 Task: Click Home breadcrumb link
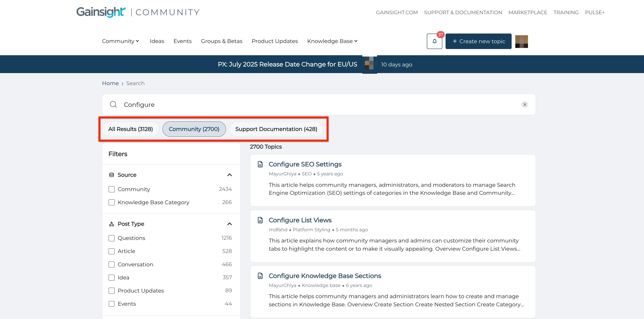tap(110, 83)
